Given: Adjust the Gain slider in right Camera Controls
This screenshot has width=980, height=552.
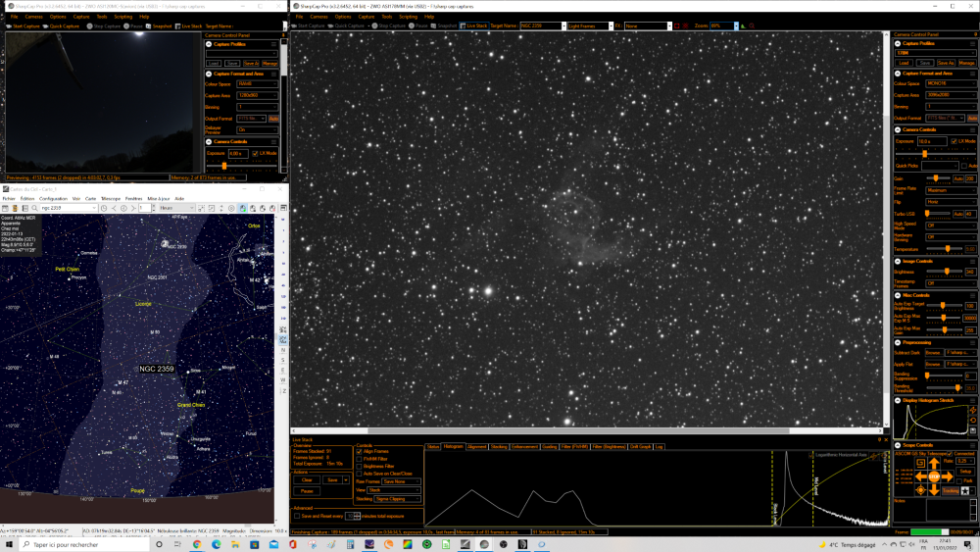Looking at the screenshot, I should coord(938,178).
